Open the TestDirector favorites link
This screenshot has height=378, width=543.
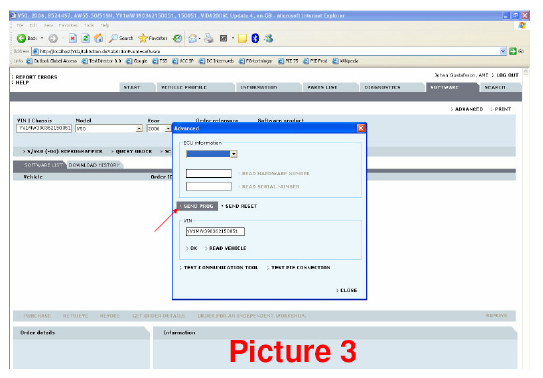[x=102, y=61]
